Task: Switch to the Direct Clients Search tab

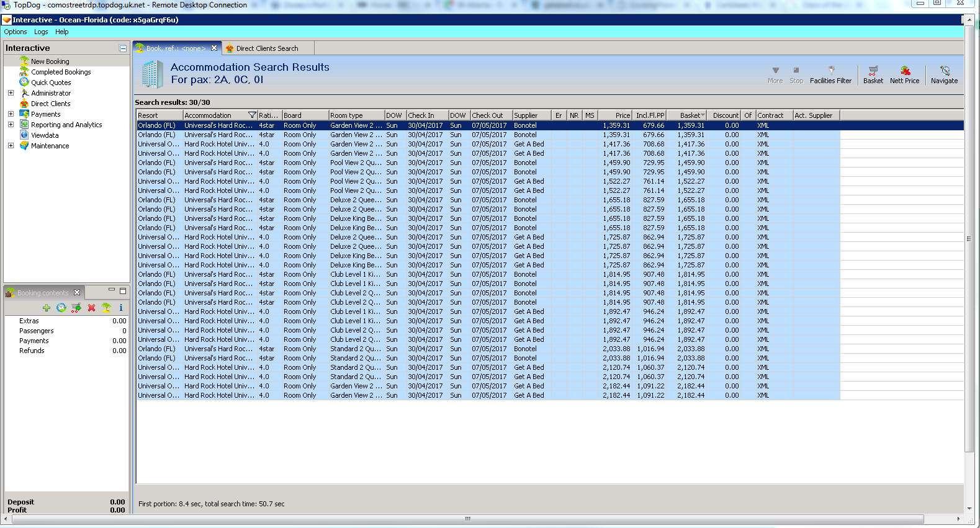Action: 267,48
